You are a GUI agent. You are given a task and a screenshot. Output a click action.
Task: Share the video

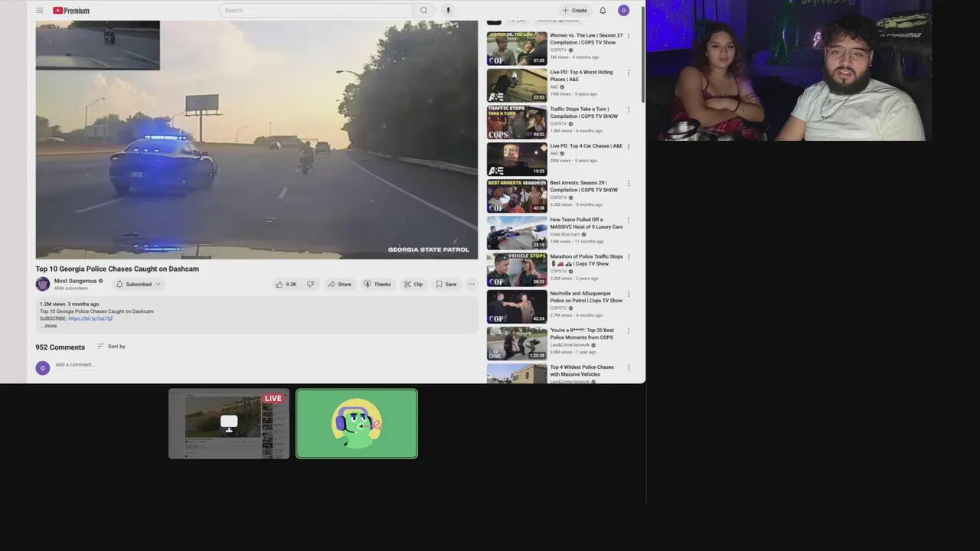click(x=339, y=284)
